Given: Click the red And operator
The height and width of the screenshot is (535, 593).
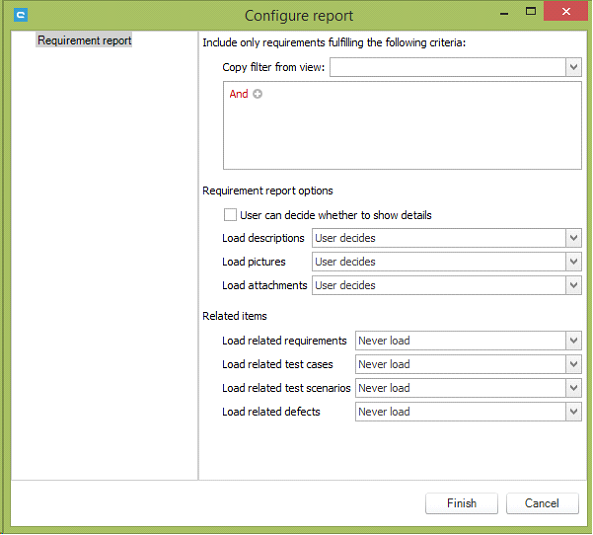Looking at the screenshot, I should [239, 94].
